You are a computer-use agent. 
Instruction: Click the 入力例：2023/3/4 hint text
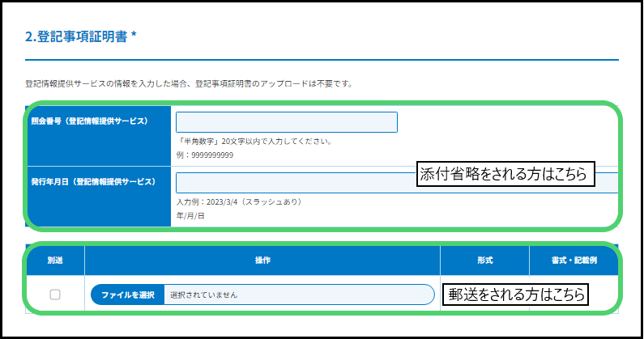tap(239, 202)
